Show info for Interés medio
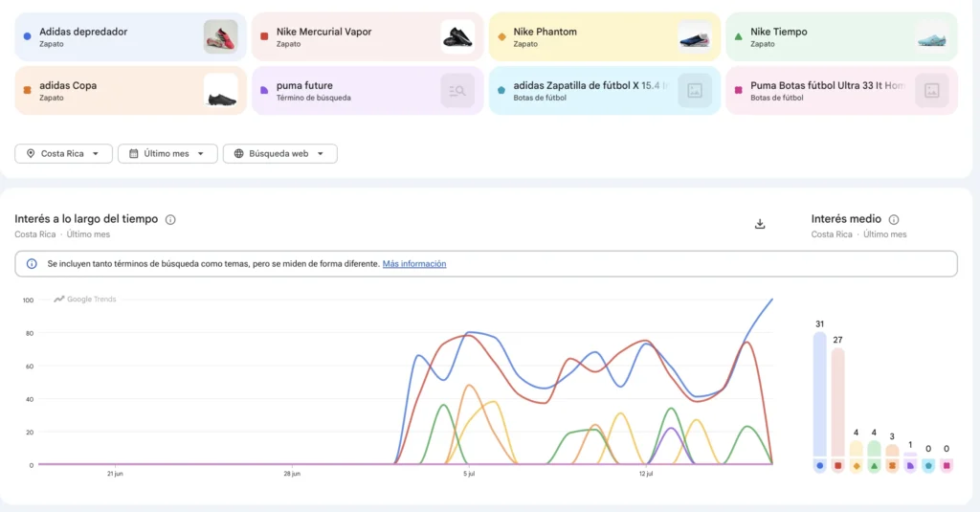The width and height of the screenshot is (980, 512). pos(894,219)
